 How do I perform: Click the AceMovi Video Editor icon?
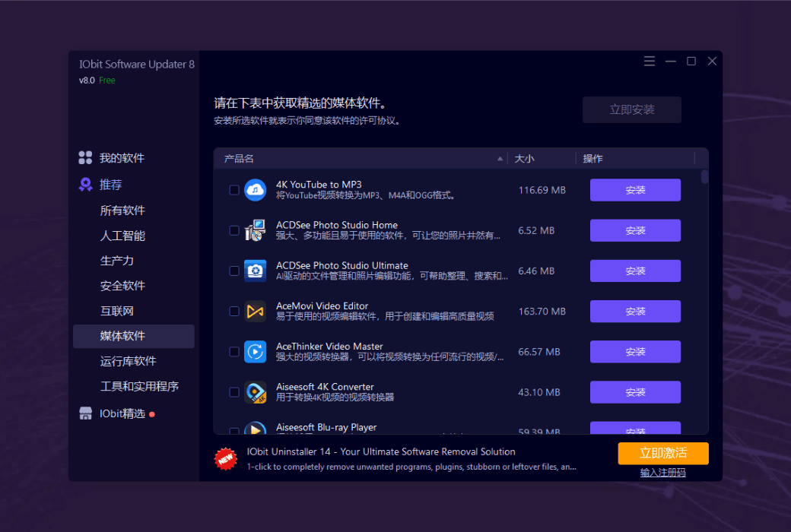click(x=256, y=311)
